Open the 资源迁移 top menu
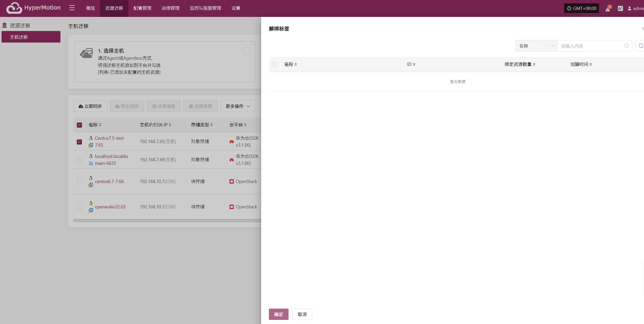644x324 pixels. click(x=114, y=8)
